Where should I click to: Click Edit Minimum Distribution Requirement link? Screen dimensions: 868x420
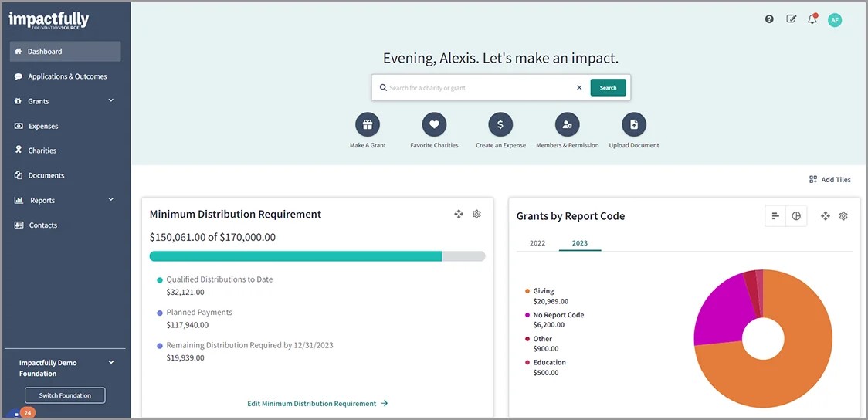pos(317,403)
